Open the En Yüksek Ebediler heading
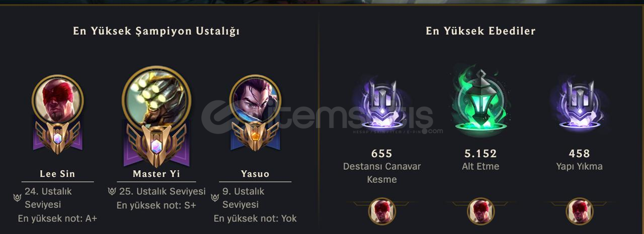Image resolution: width=644 pixels, height=234 pixels. coord(480,31)
